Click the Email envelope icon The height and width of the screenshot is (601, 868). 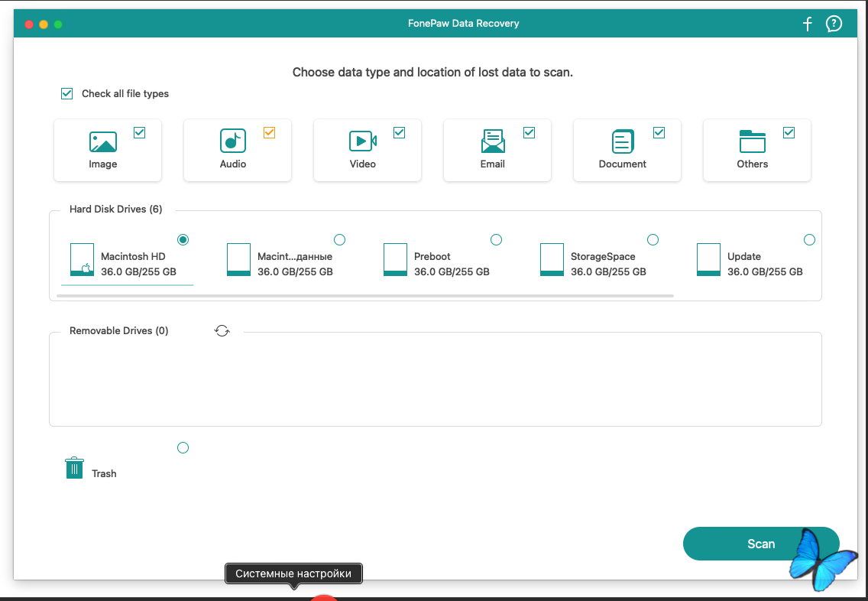[x=493, y=141]
